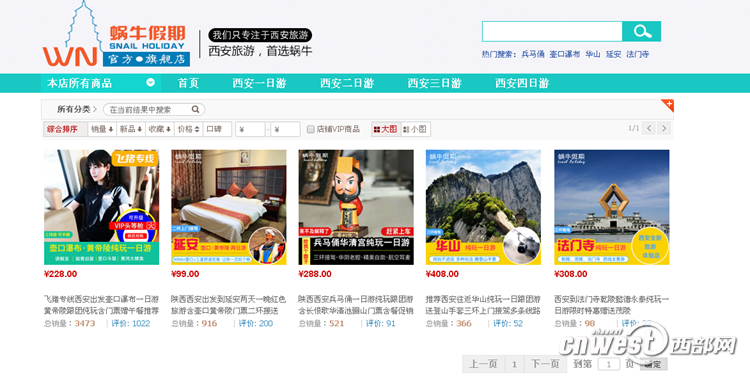Sort by 新品
This screenshot has height=380, width=750.
(131, 129)
